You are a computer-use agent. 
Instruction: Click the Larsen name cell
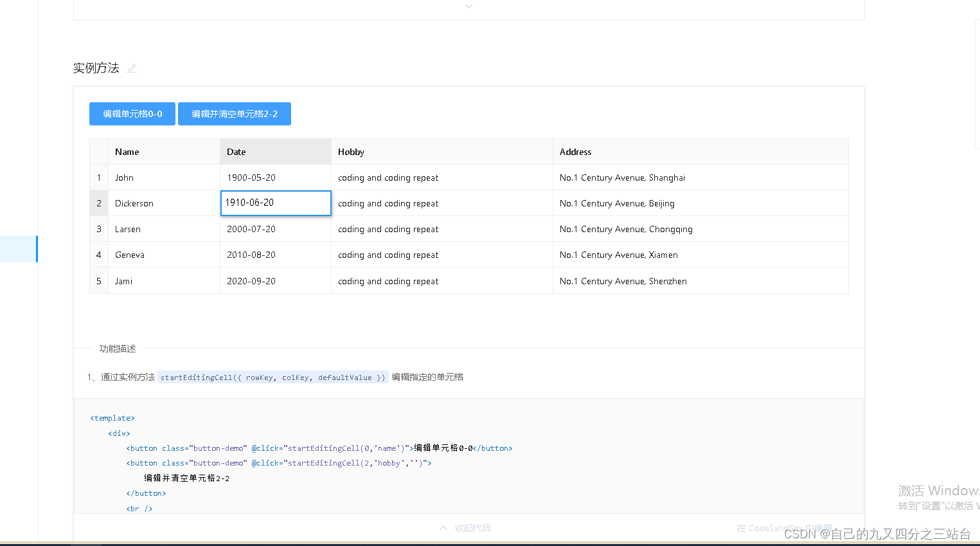pyautogui.click(x=164, y=229)
